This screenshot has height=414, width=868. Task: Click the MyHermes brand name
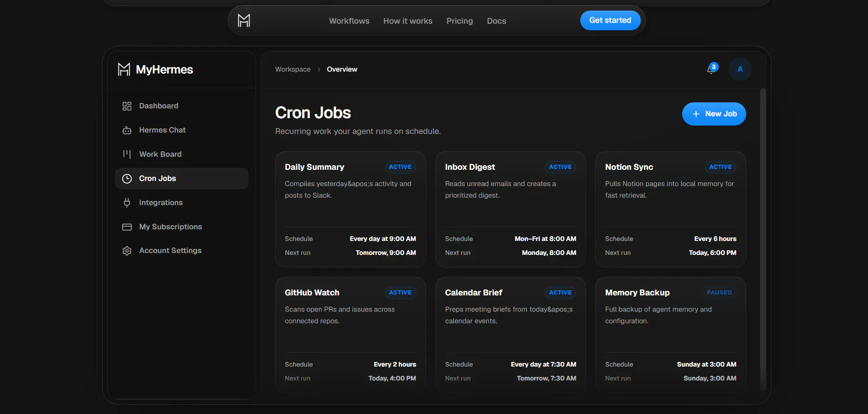(x=164, y=70)
